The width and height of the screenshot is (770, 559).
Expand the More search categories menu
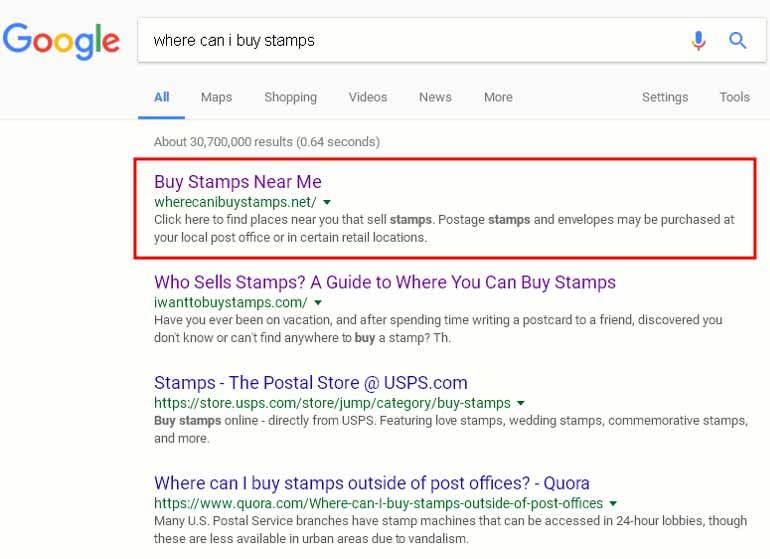(x=498, y=97)
